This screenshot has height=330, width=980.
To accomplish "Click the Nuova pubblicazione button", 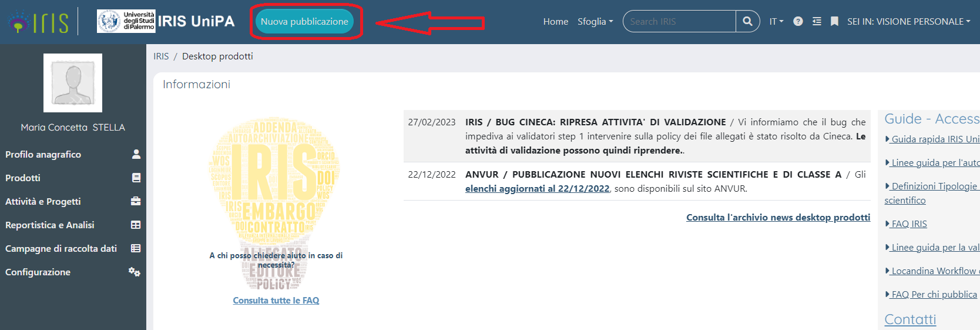I will [x=304, y=21].
